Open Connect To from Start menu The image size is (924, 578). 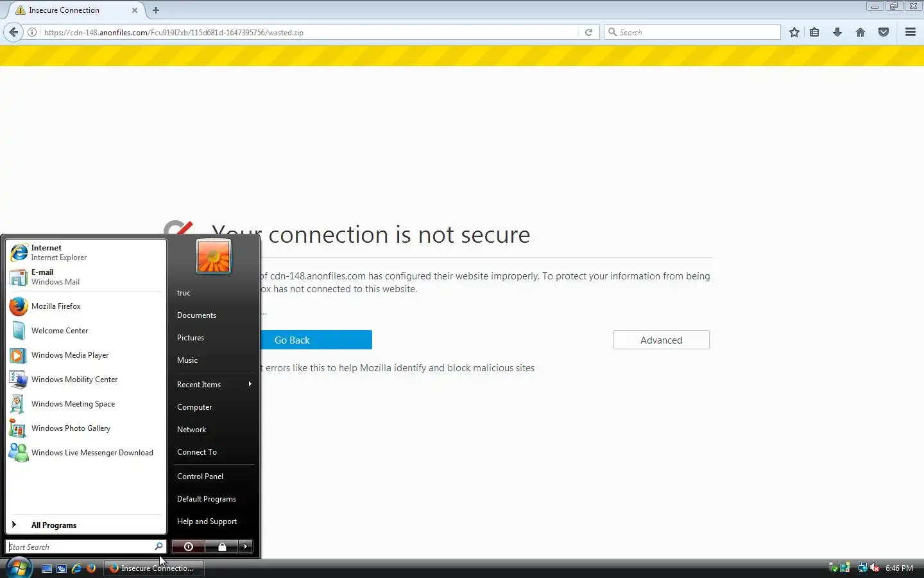pyautogui.click(x=213, y=452)
